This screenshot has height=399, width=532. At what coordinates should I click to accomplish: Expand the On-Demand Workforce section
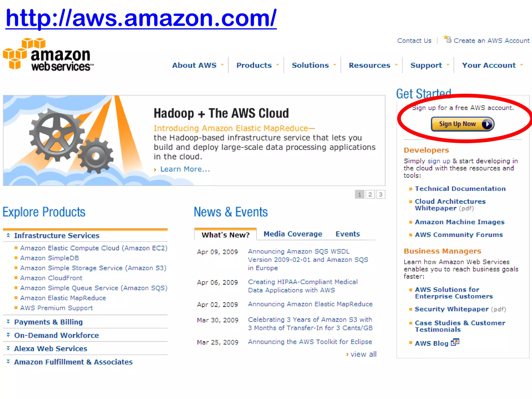[56, 335]
